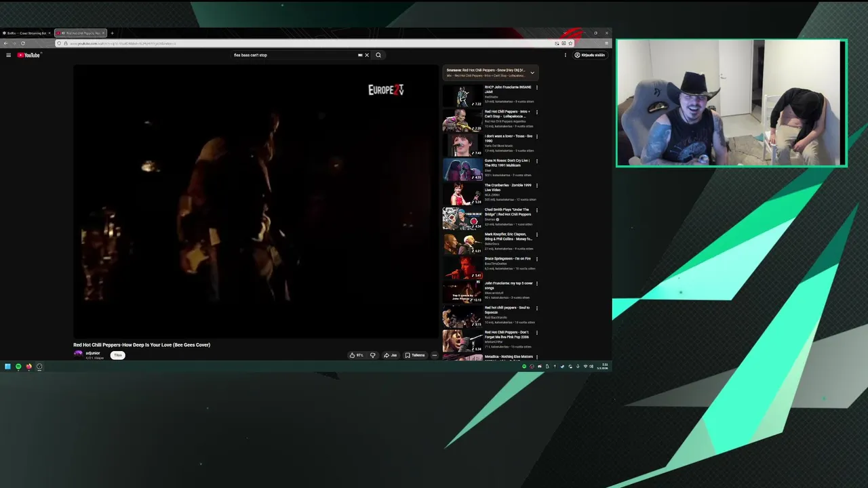
Task: Open a new browser tab with plus
Action: (112, 33)
